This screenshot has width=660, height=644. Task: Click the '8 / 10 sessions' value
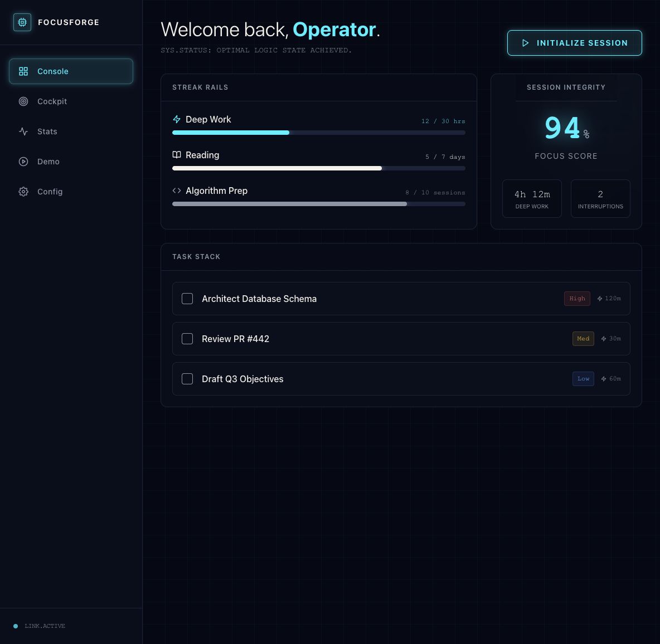pos(435,193)
